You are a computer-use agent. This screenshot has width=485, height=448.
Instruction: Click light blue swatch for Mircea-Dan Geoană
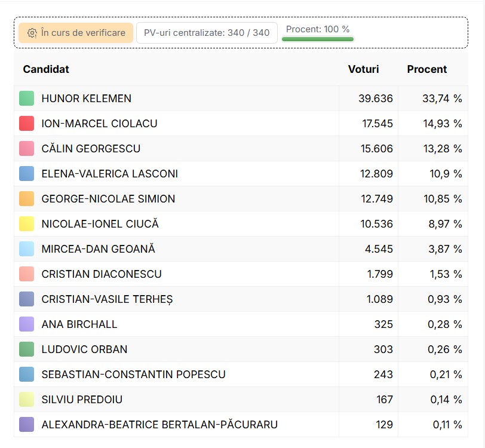click(26, 249)
